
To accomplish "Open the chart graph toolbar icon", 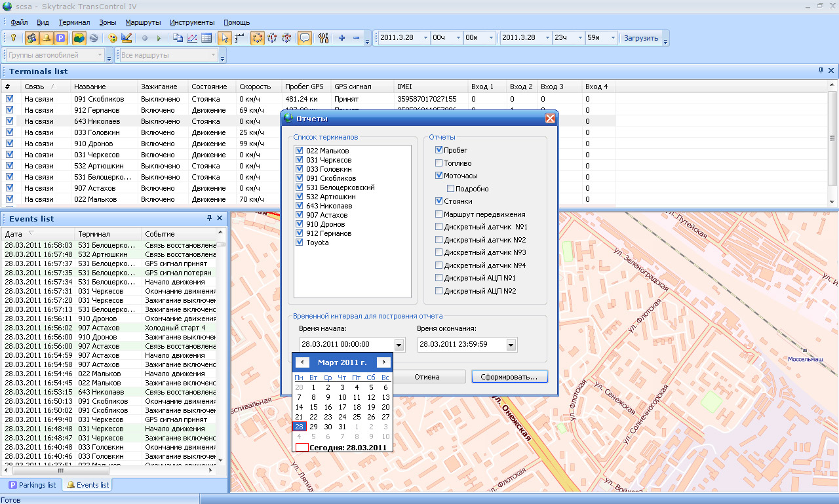I will pos(192,38).
